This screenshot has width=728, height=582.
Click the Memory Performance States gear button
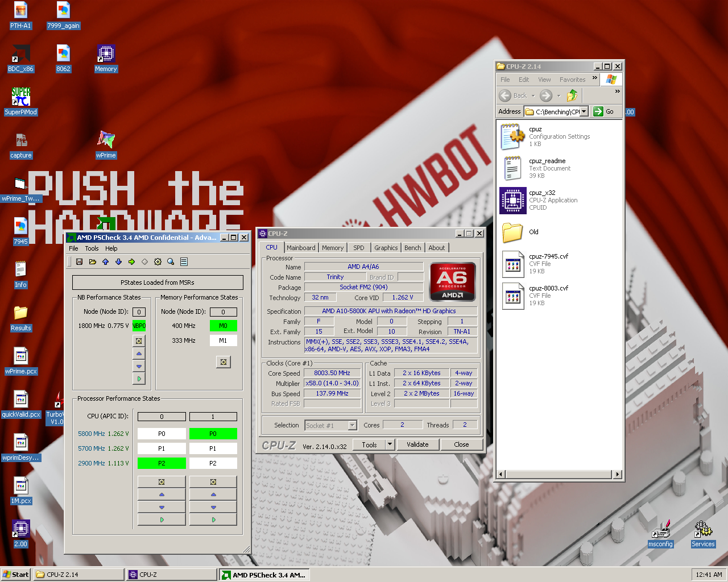[224, 362]
